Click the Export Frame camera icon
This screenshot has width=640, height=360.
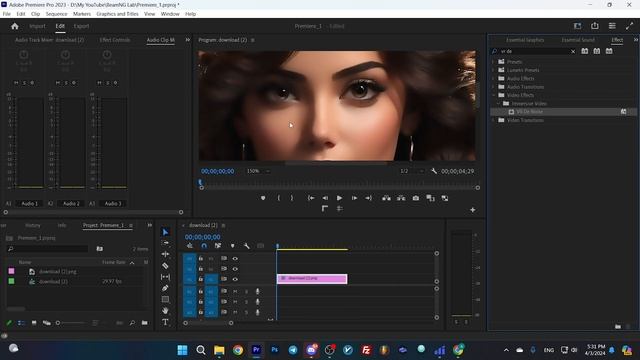(416, 198)
